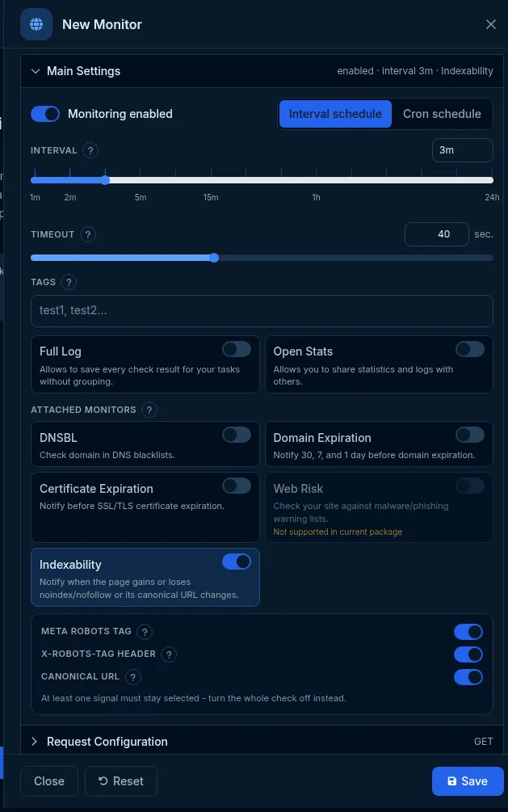The height and width of the screenshot is (812, 508).
Task: Click 'Not supported in current package' text
Action: [x=338, y=532]
